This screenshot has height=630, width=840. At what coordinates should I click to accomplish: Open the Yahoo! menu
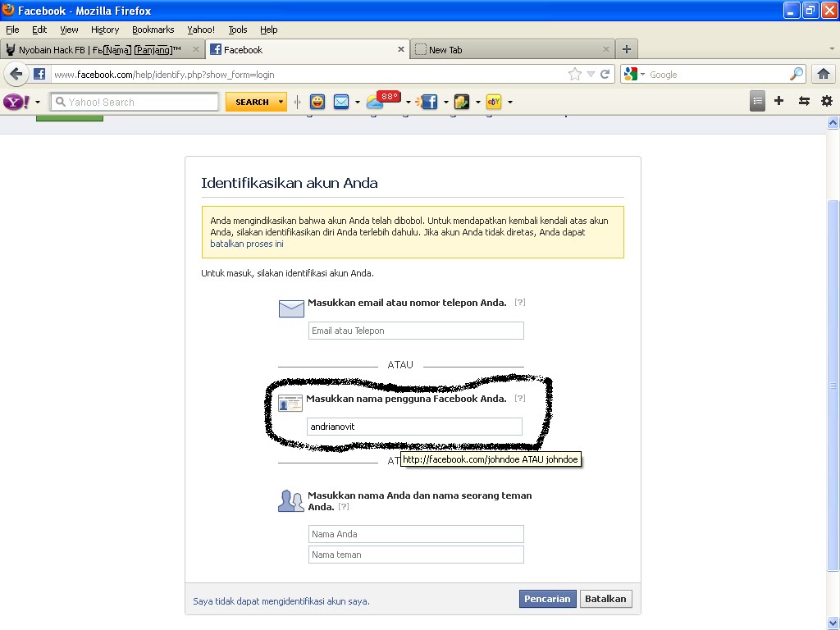201,30
